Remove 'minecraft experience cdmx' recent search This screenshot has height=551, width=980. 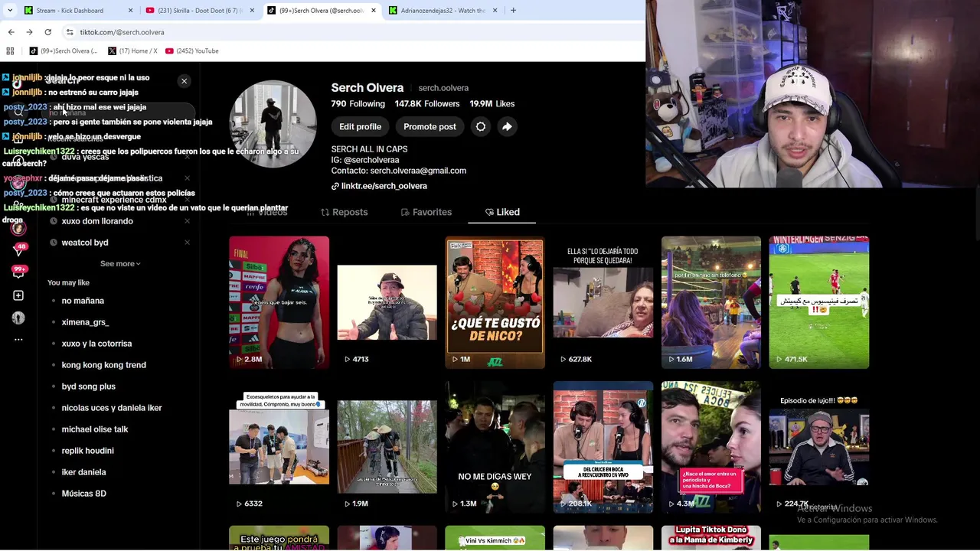[x=187, y=200]
